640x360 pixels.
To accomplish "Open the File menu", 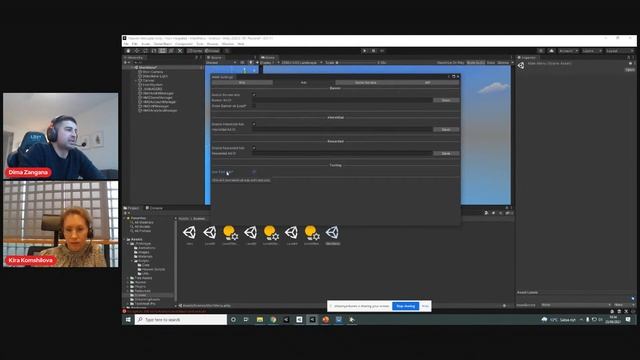I will click(x=126, y=44).
